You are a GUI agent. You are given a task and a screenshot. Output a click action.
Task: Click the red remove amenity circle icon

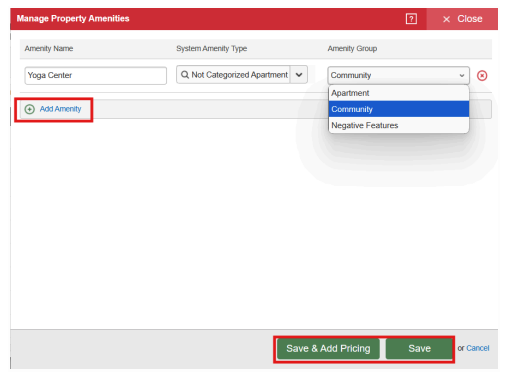point(482,76)
